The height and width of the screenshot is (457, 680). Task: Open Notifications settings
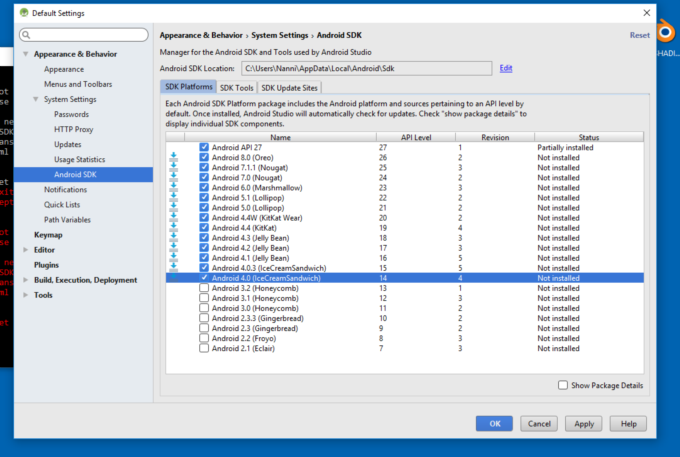pyautogui.click(x=65, y=189)
